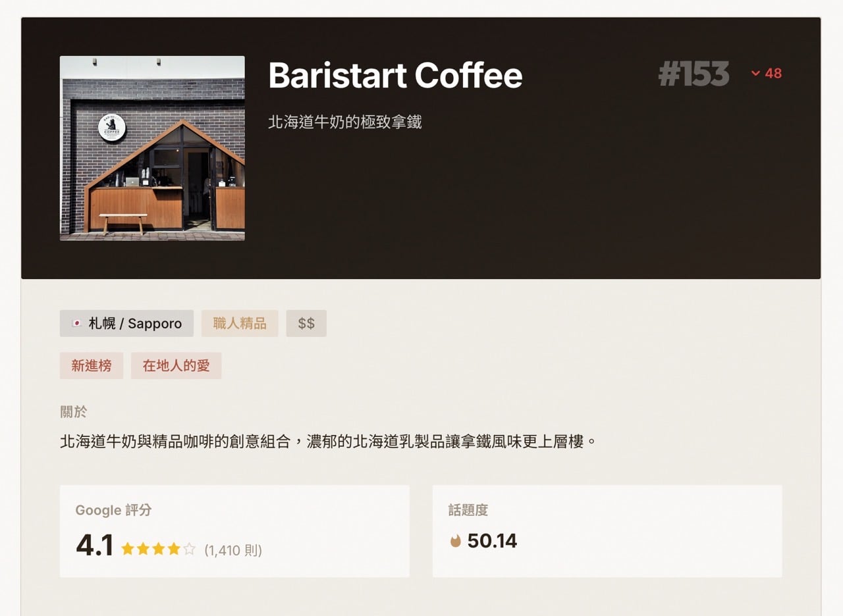Click the third gold rating star

click(x=159, y=549)
